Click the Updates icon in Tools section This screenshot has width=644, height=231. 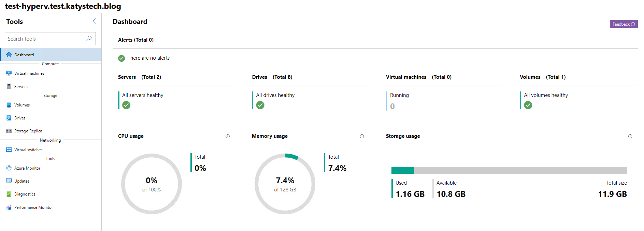[x=9, y=181]
